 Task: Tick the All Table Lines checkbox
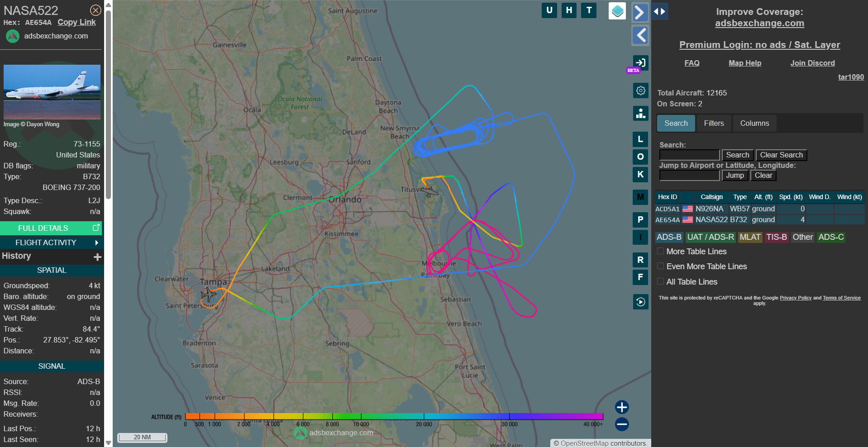[661, 281]
